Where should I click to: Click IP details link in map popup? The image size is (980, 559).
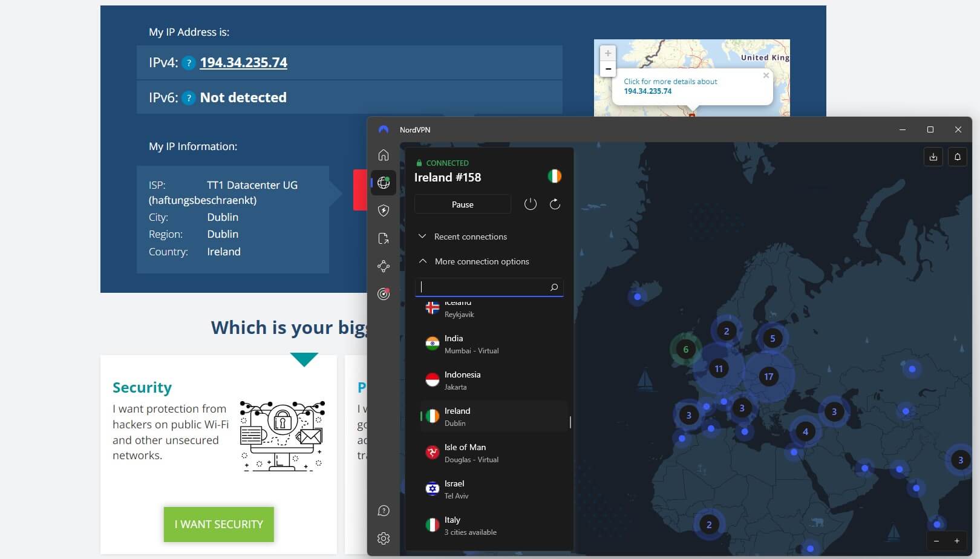(670, 86)
